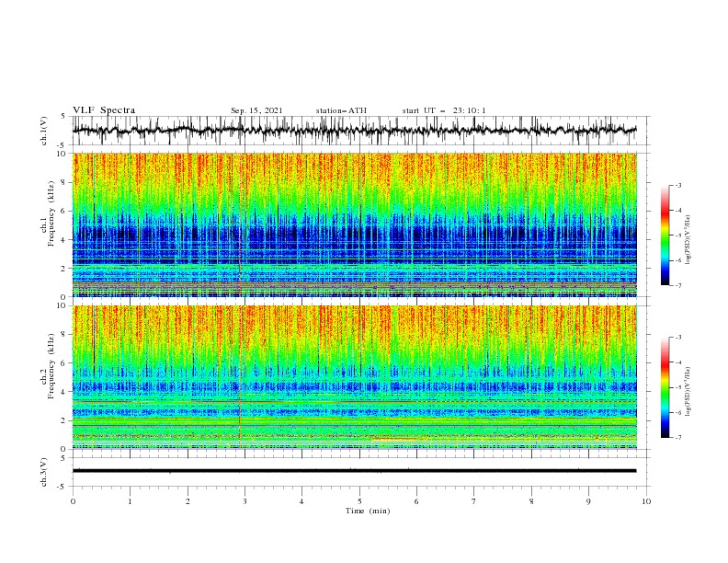Click time axis tick label "8"

click(x=531, y=501)
